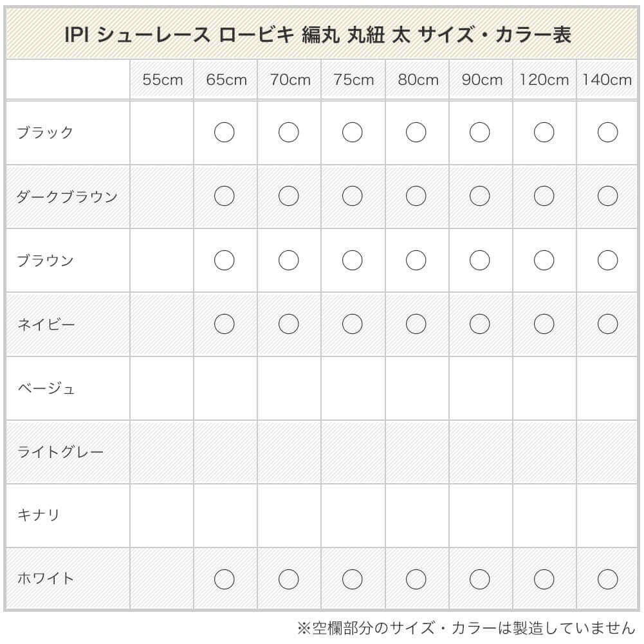Click the 55cm column header
The width and height of the screenshot is (644, 644).
tap(162, 80)
